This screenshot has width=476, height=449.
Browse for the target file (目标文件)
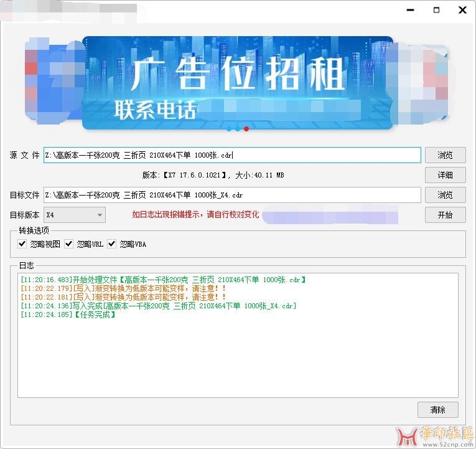pyautogui.click(x=445, y=195)
